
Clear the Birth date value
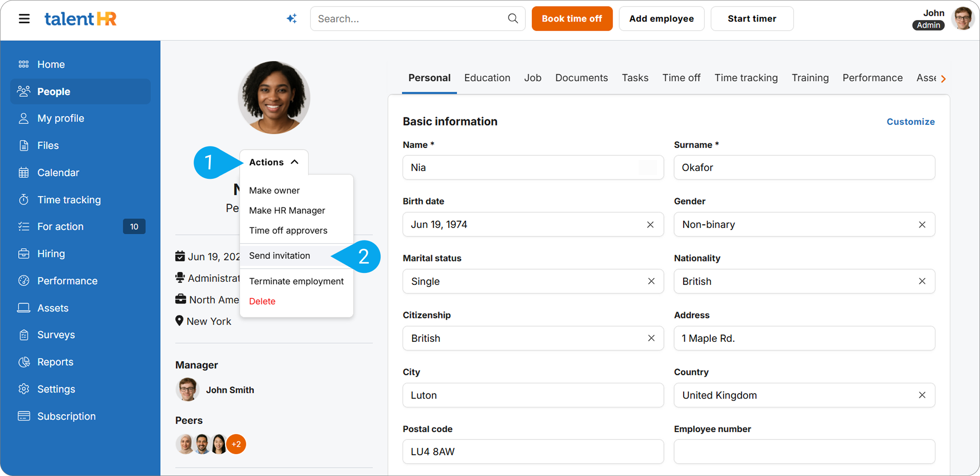(x=650, y=224)
